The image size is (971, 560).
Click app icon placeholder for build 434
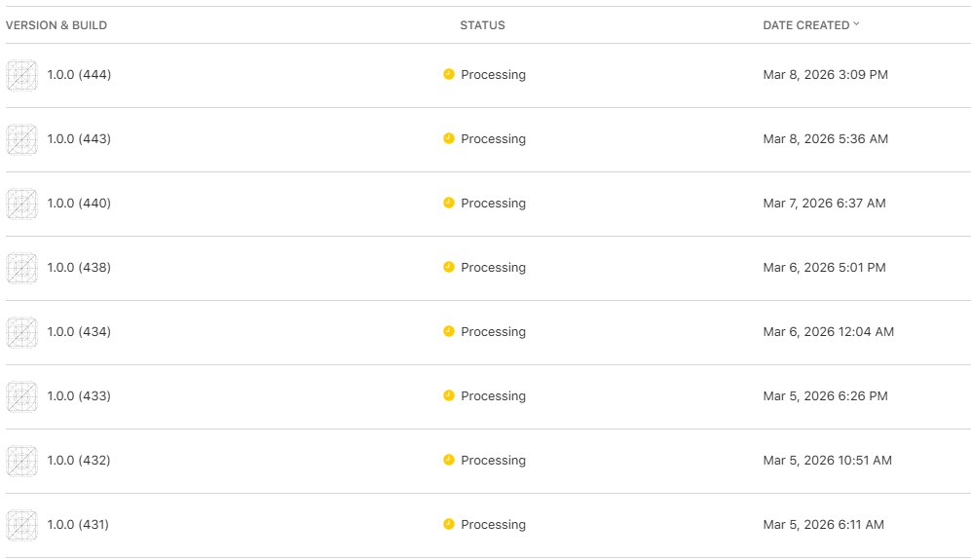coord(21,332)
